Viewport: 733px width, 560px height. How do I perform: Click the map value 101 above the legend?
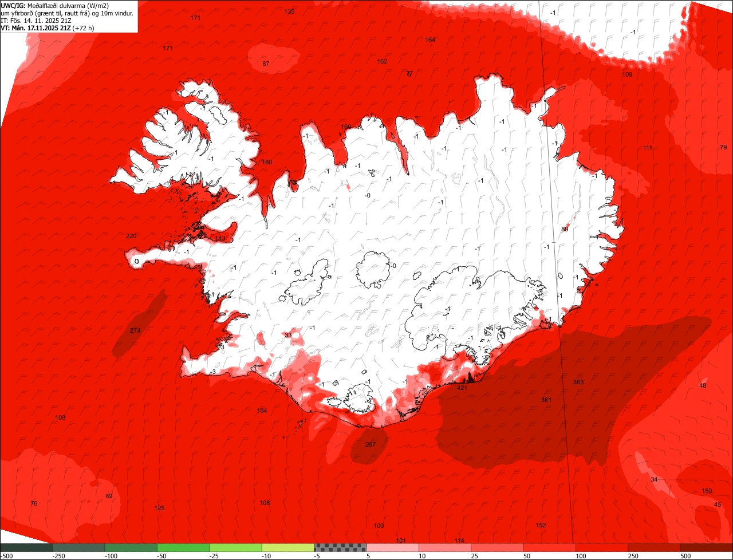click(x=401, y=541)
